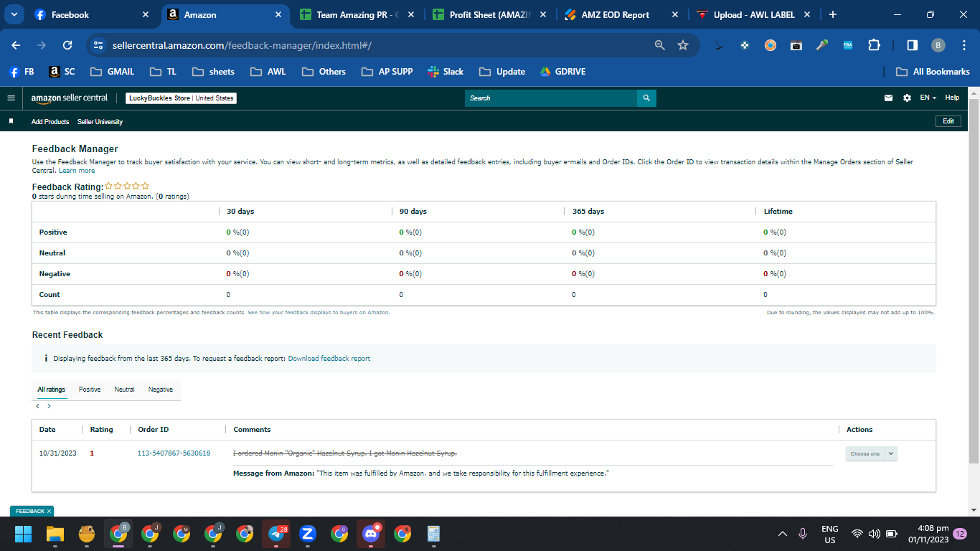Expand the AWL bookmark folder

(268, 72)
